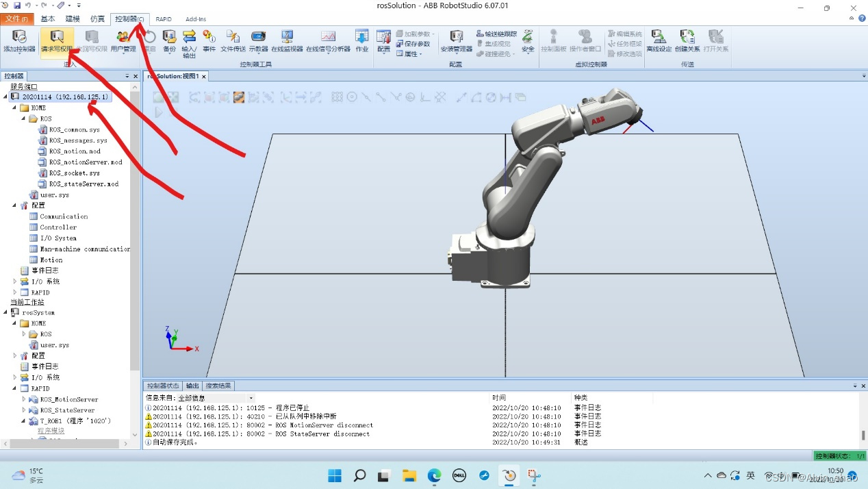Open the 文件 (File) menu tab
The width and height of the screenshot is (868, 489).
16,19
